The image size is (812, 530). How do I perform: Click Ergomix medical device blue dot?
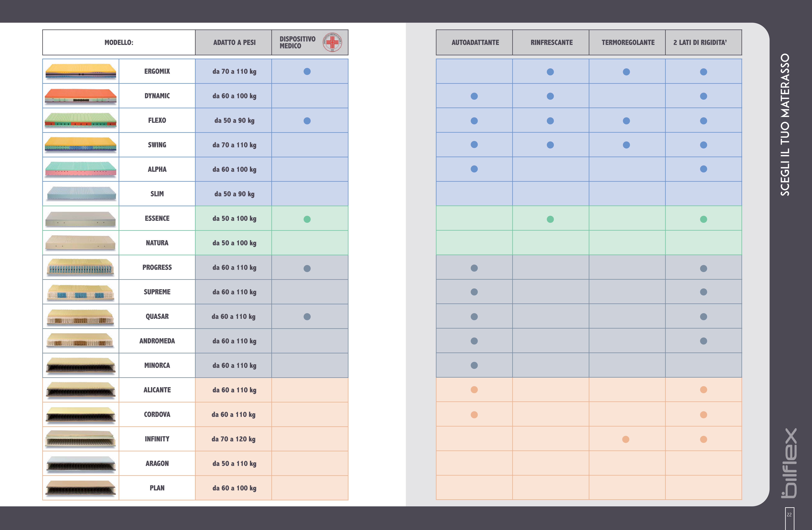[x=307, y=71]
